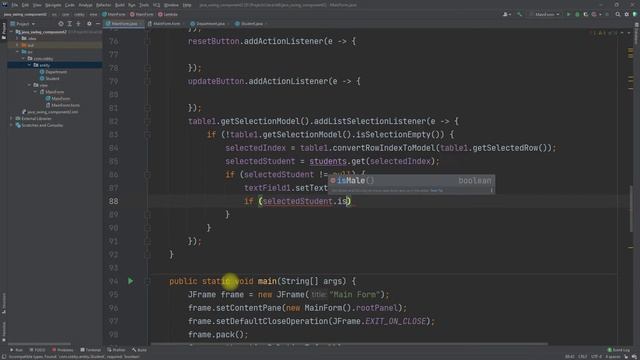Collapse the view package
The height and width of the screenshot is (360, 640).
(x=29, y=85)
